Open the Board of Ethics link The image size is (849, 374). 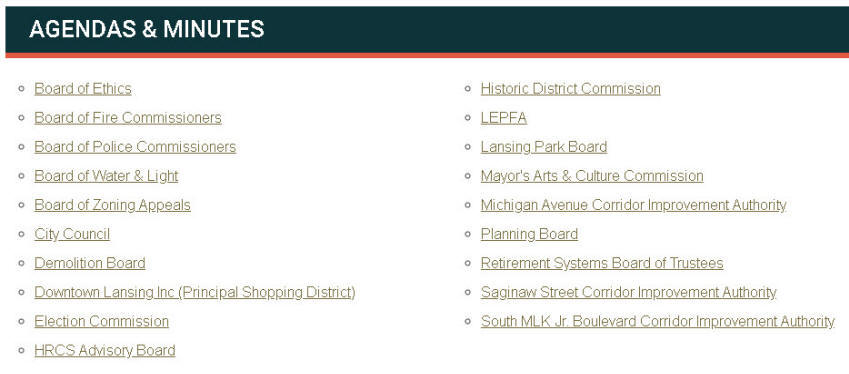(83, 89)
